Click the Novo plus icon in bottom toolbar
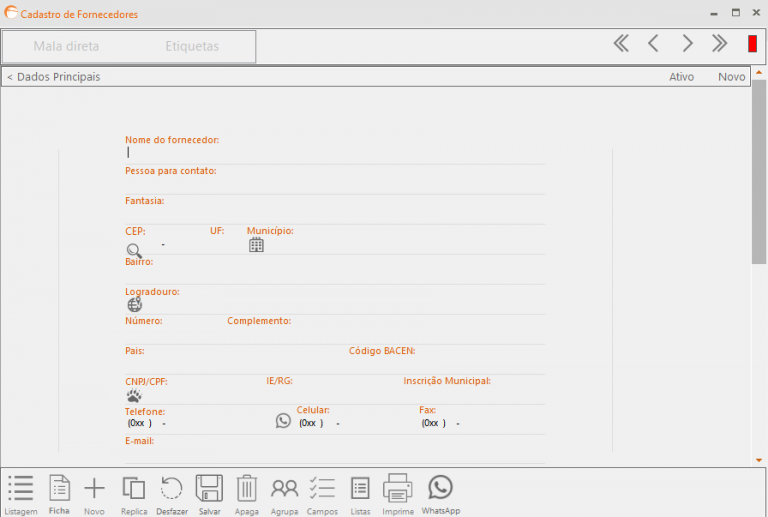 (94, 489)
